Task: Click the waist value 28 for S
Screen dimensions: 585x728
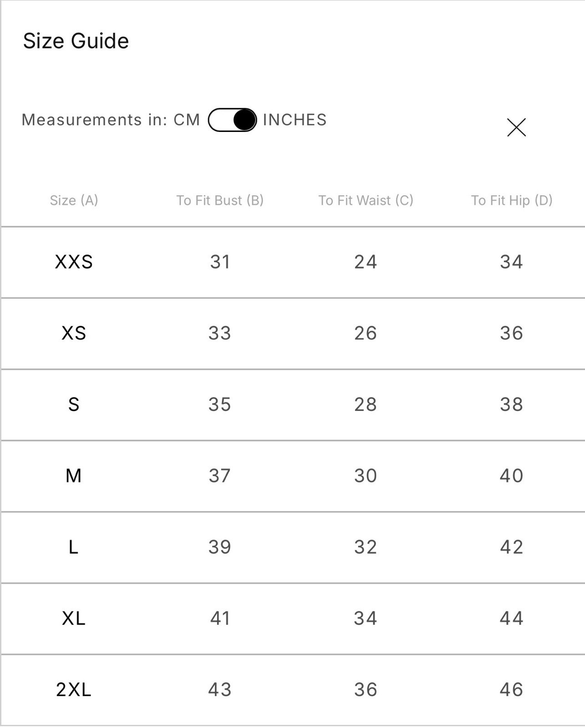Action: point(366,404)
